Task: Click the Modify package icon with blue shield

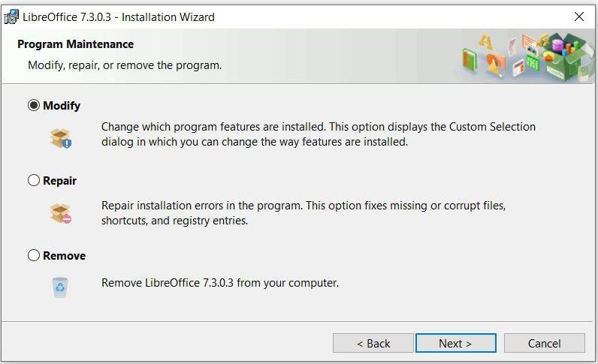Action: (61, 138)
